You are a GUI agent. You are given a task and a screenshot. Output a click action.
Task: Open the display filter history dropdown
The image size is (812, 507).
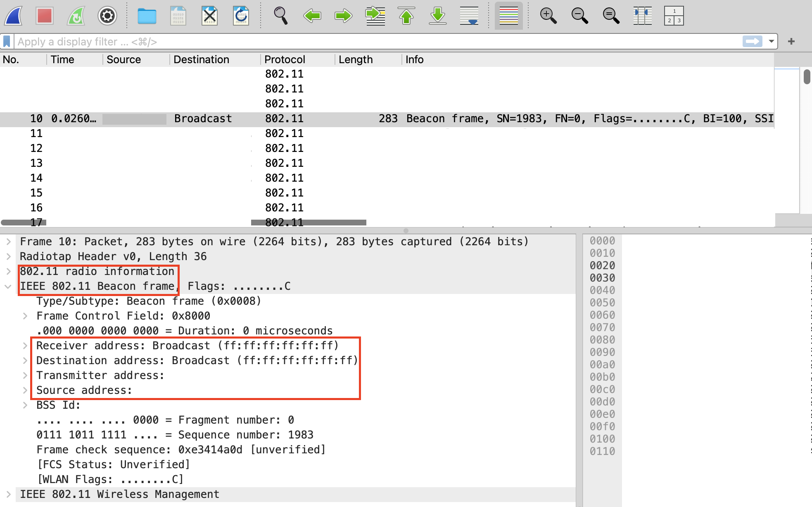point(771,42)
